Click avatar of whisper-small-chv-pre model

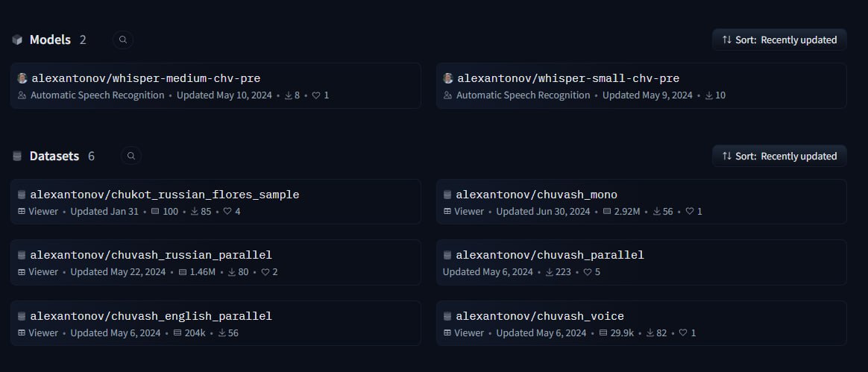click(x=448, y=78)
